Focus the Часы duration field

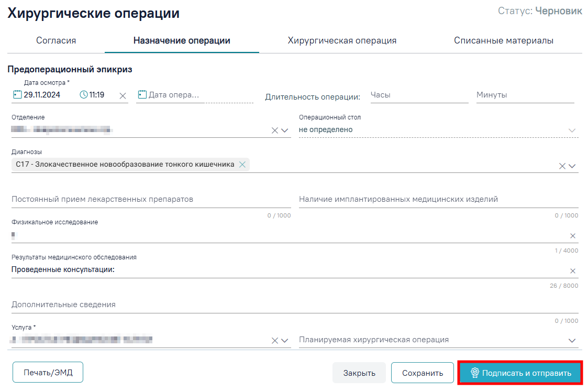pos(419,95)
